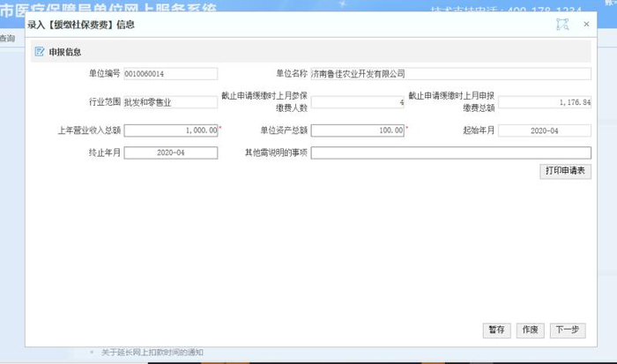Focus the 上年营业收入总额 input
The width and height of the screenshot is (617, 364).
171,130
